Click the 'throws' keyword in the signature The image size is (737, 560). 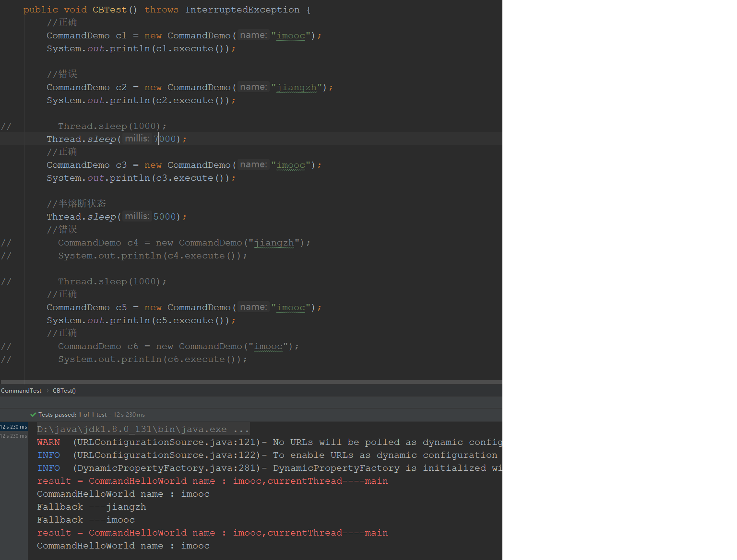pos(162,10)
